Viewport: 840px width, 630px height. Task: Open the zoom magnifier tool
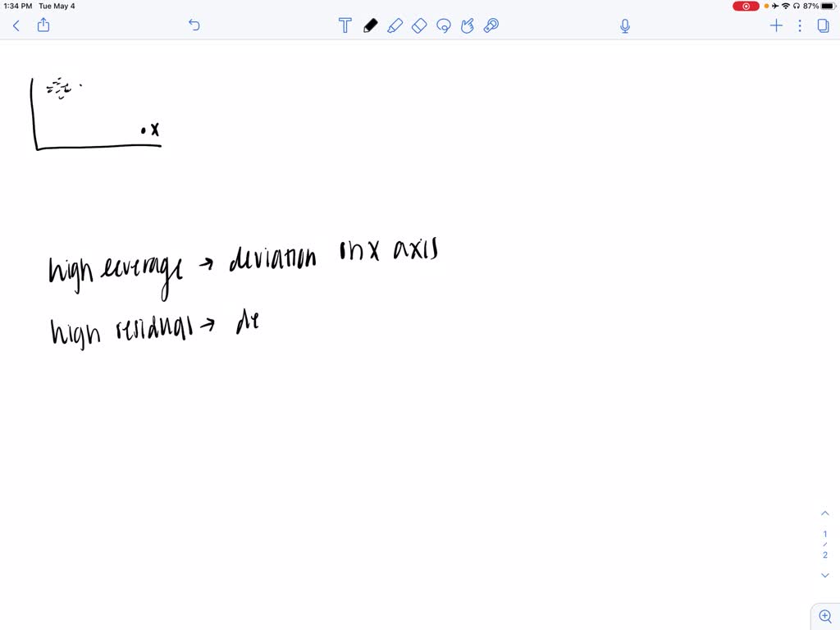point(825,616)
